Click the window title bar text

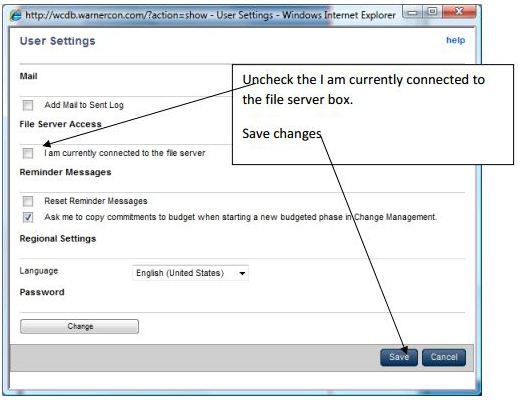pos(210,15)
